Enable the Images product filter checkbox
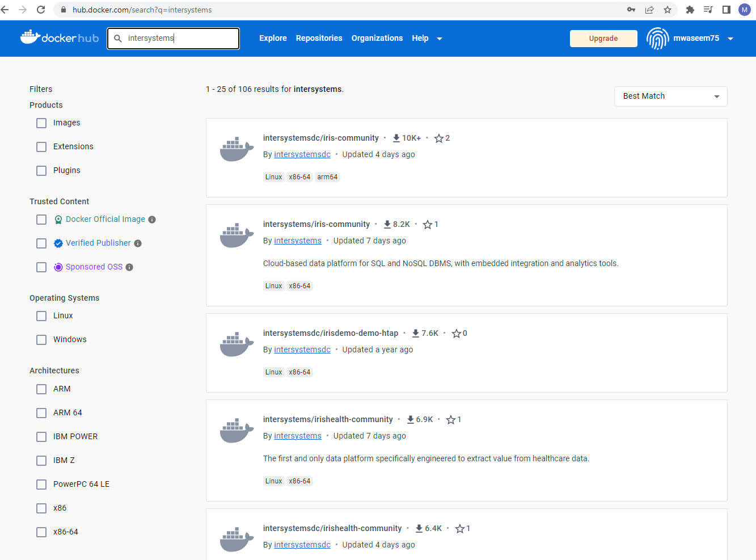 [41, 123]
